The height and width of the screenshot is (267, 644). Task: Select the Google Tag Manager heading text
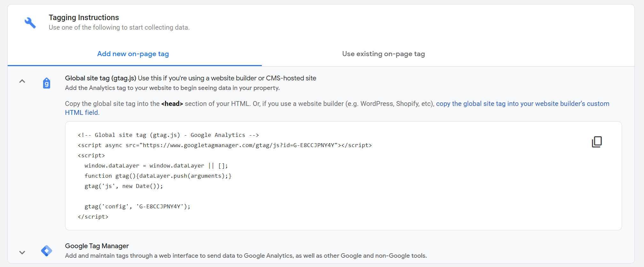[x=97, y=246]
